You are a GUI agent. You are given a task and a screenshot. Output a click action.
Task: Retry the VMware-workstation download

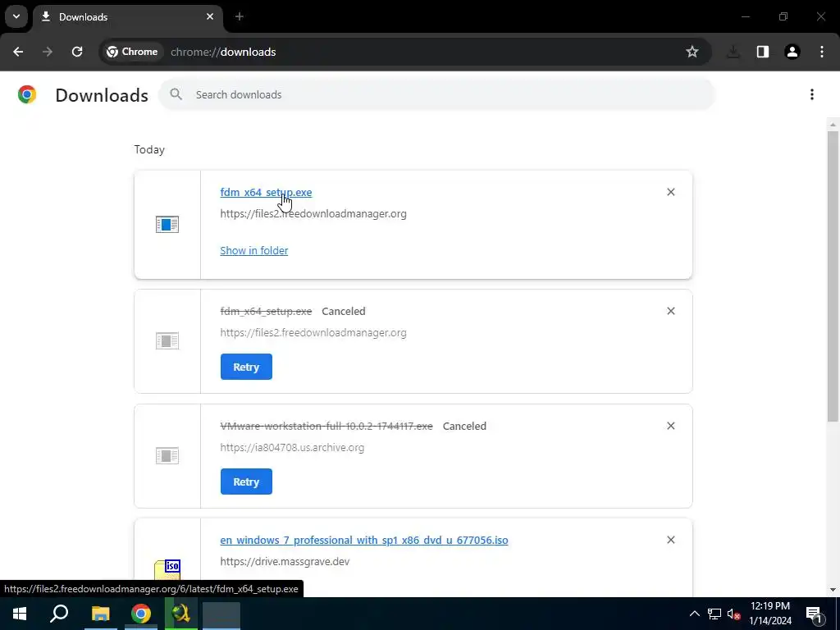point(246,482)
